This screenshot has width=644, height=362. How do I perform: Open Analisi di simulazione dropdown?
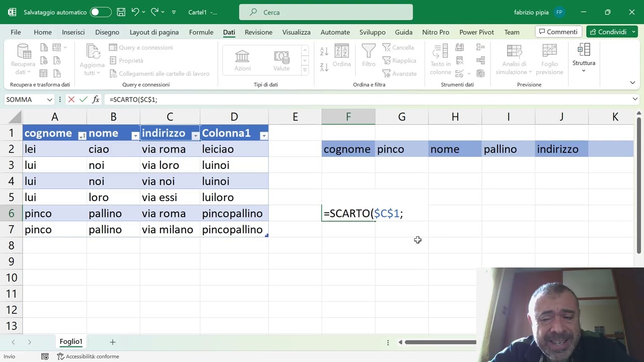[x=514, y=59]
